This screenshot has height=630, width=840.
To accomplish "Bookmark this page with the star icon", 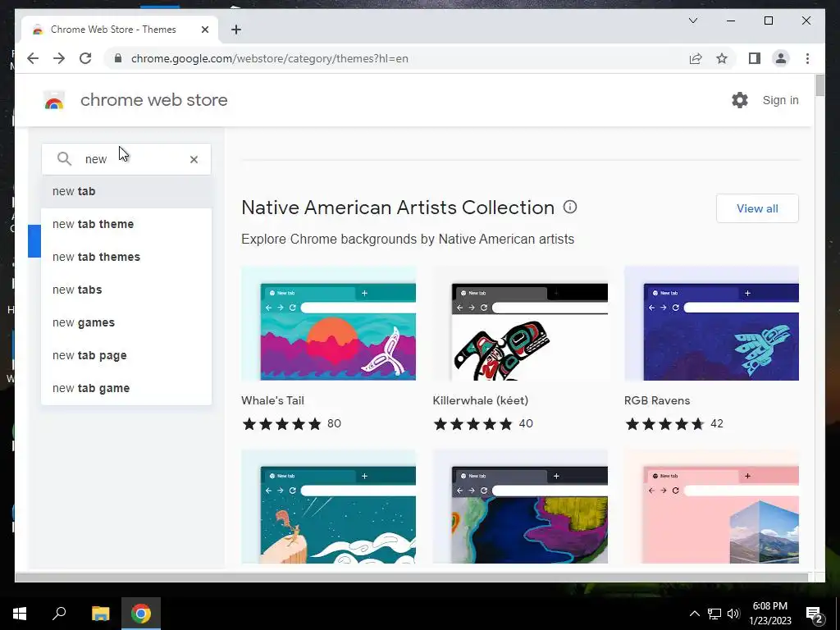I will point(722,58).
